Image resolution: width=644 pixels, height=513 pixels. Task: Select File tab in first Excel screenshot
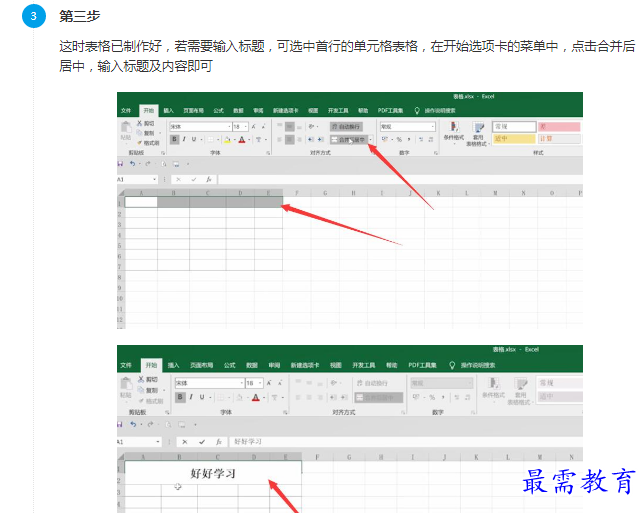click(x=126, y=110)
